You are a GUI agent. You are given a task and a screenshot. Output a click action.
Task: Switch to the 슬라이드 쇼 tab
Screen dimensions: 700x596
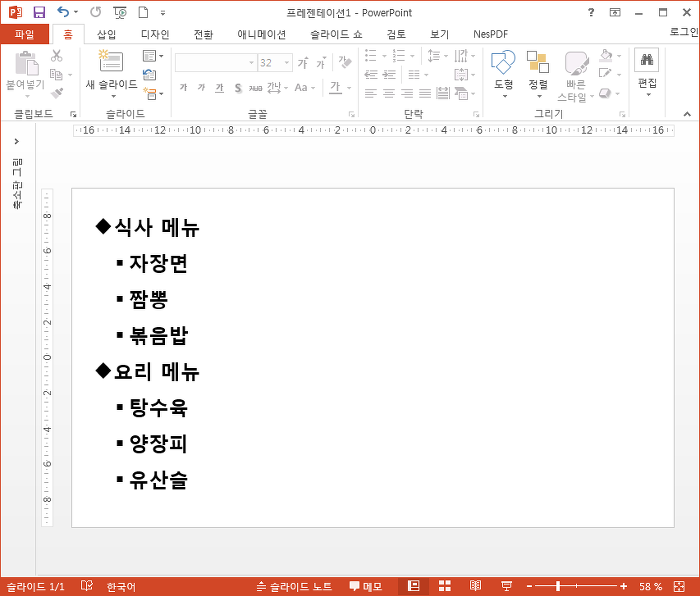coord(336,34)
